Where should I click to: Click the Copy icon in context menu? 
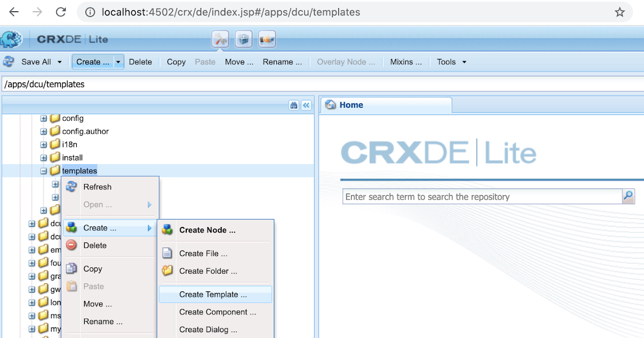pos(71,269)
